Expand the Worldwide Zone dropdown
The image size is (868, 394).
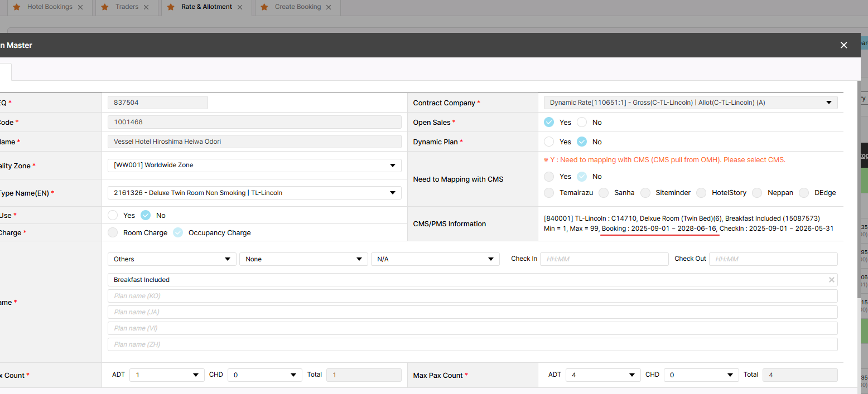pyautogui.click(x=254, y=166)
